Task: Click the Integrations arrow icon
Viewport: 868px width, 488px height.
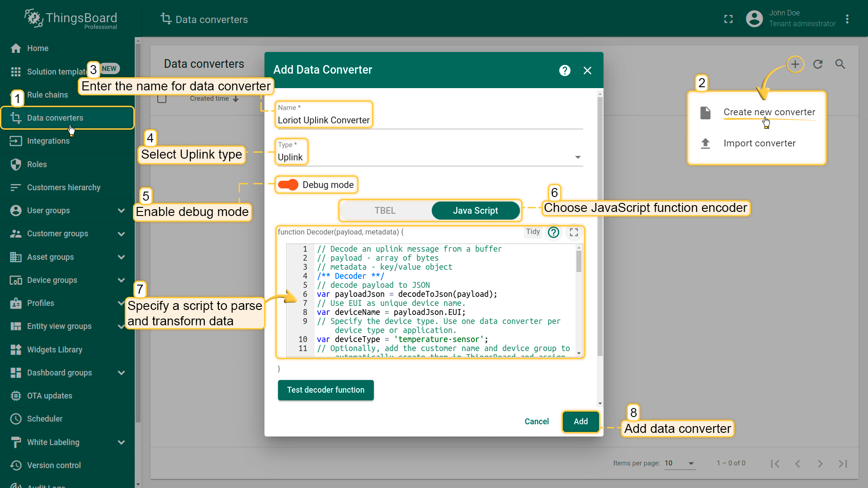Action: click(x=16, y=141)
